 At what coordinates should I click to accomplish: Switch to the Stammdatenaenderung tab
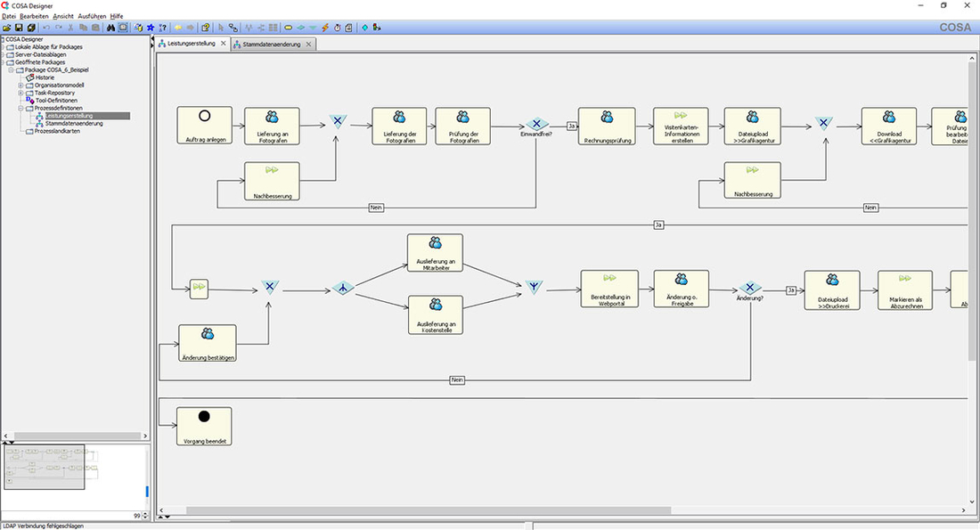(x=270, y=43)
